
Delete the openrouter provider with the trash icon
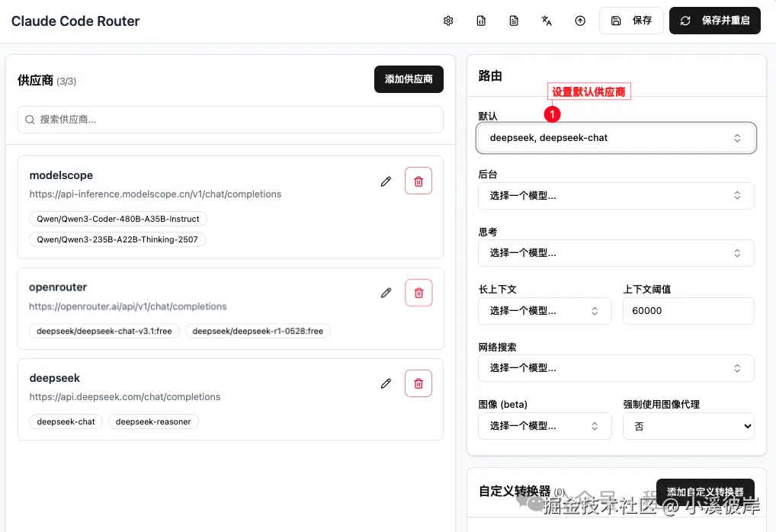tap(418, 292)
